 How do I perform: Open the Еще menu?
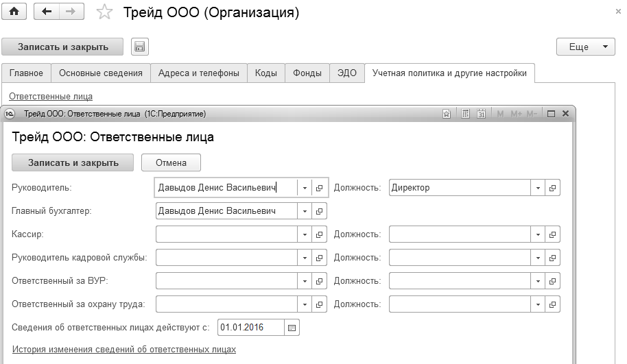585,47
